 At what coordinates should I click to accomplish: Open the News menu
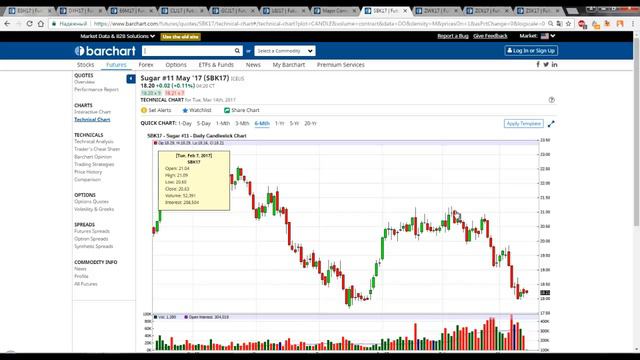pos(253,65)
